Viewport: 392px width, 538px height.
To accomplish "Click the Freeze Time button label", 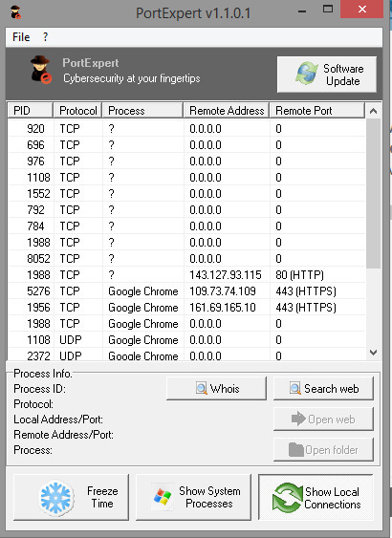I will click(102, 497).
